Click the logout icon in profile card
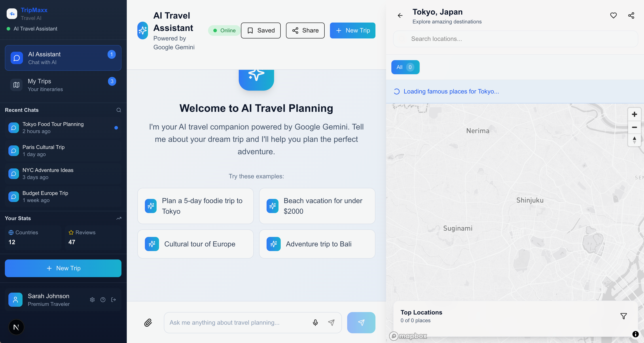Viewport: 644px width, 343px height. coord(114,299)
